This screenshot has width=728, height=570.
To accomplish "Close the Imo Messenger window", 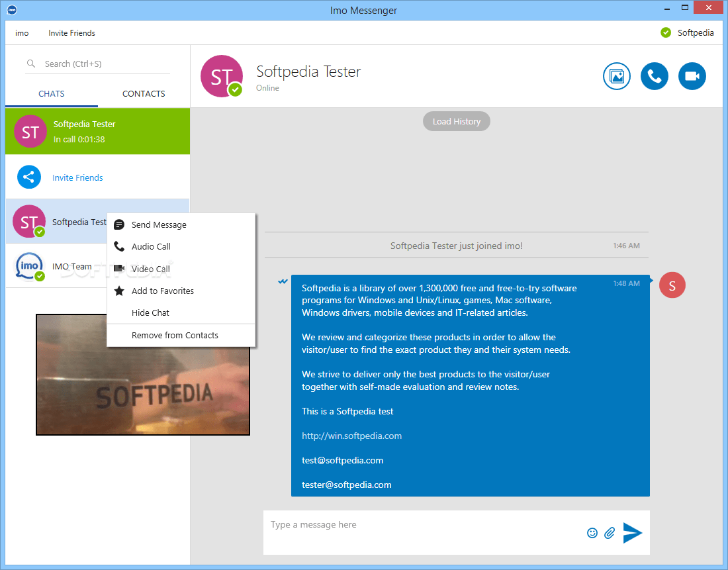I will coord(709,7).
